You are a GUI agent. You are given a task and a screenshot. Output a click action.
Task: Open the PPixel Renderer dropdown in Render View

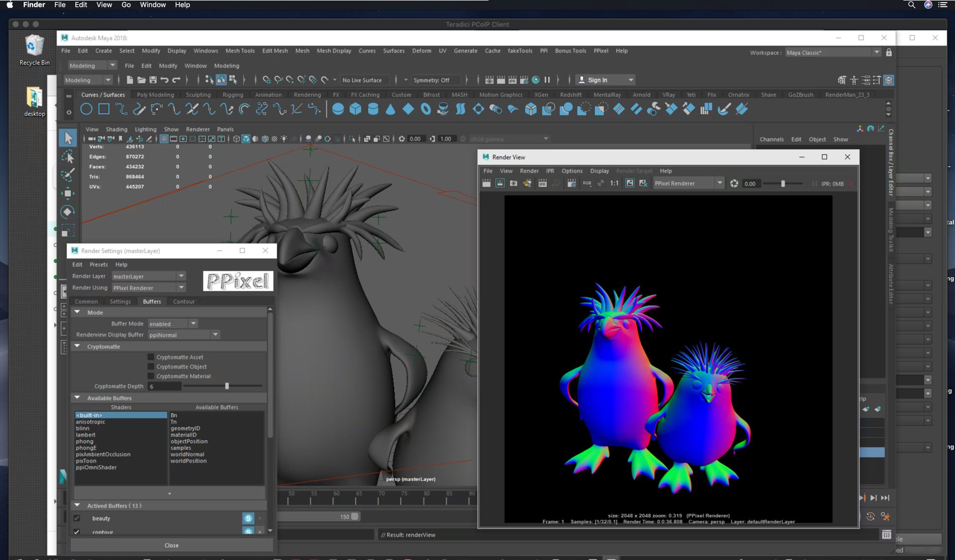click(x=688, y=183)
